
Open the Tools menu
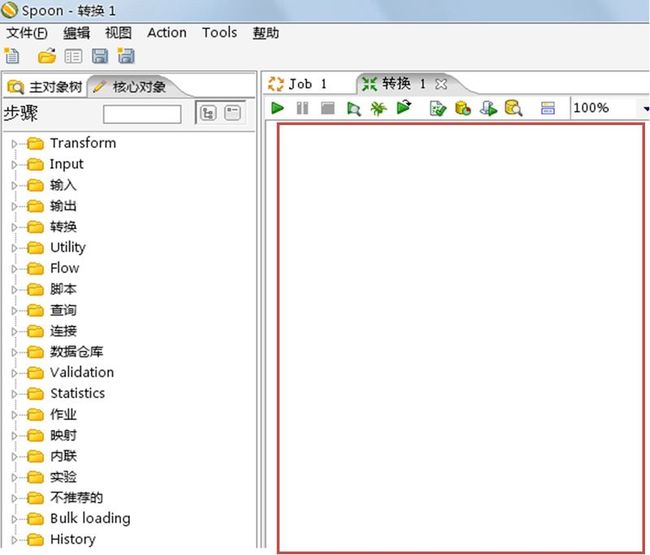point(219,33)
